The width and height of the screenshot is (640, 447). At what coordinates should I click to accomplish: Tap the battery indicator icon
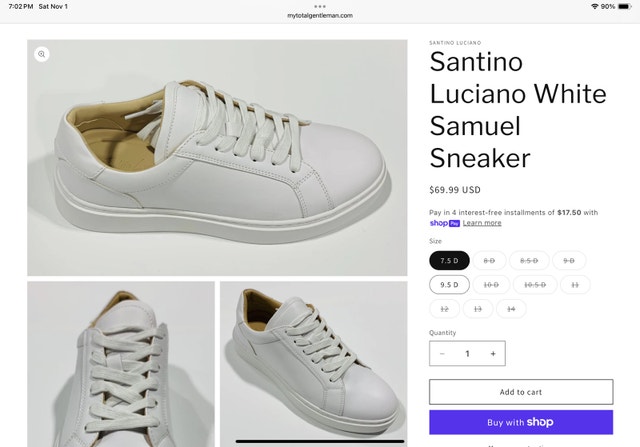tap(624, 7)
